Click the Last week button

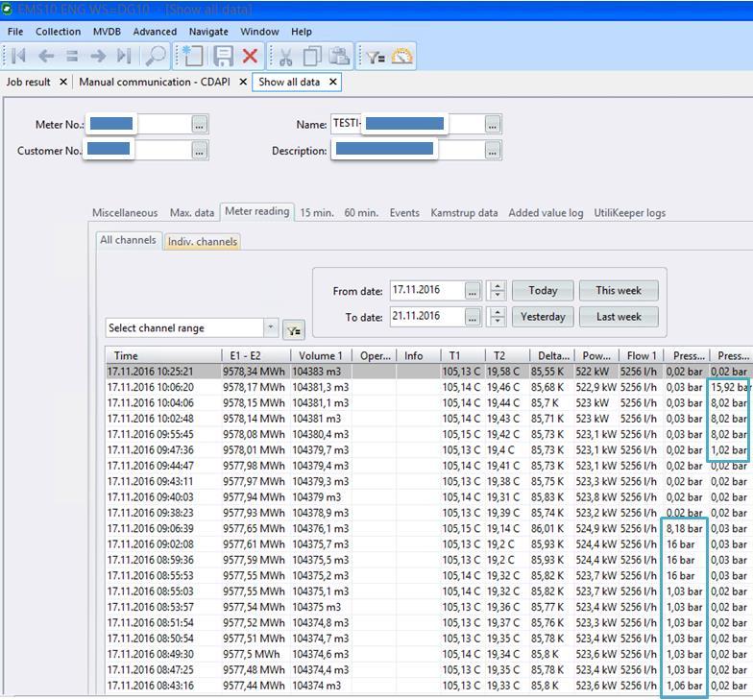[x=619, y=317]
